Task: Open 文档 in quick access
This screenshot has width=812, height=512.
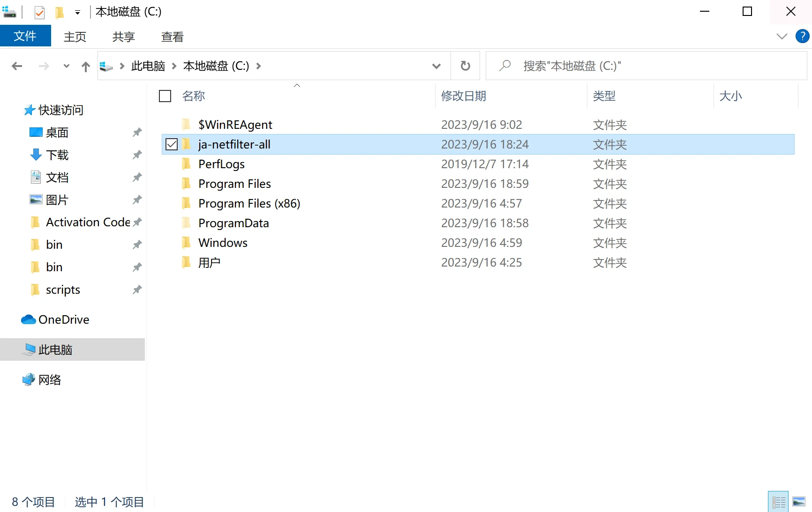Action: pos(57,178)
